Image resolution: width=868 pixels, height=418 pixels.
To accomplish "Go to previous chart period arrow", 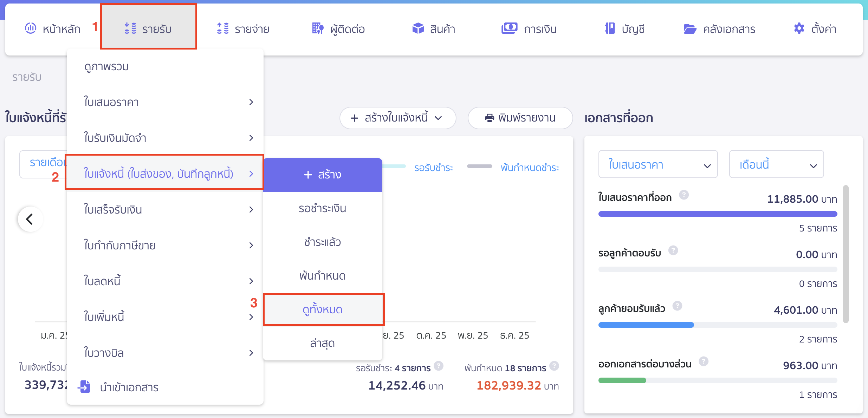I will coord(30,219).
